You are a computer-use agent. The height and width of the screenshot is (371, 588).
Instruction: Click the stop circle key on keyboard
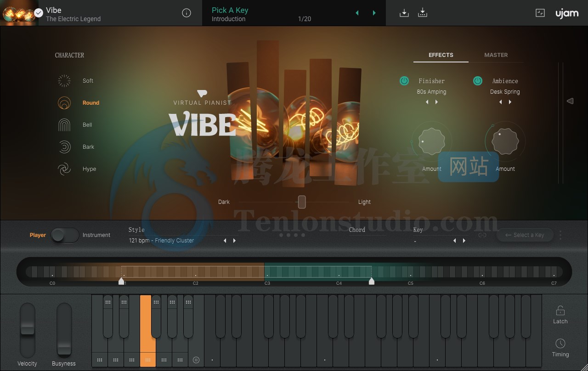[x=196, y=360]
